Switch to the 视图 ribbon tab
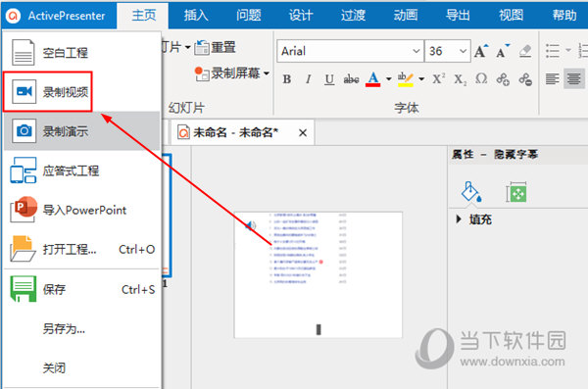This screenshot has height=389, width=588. 511,16
